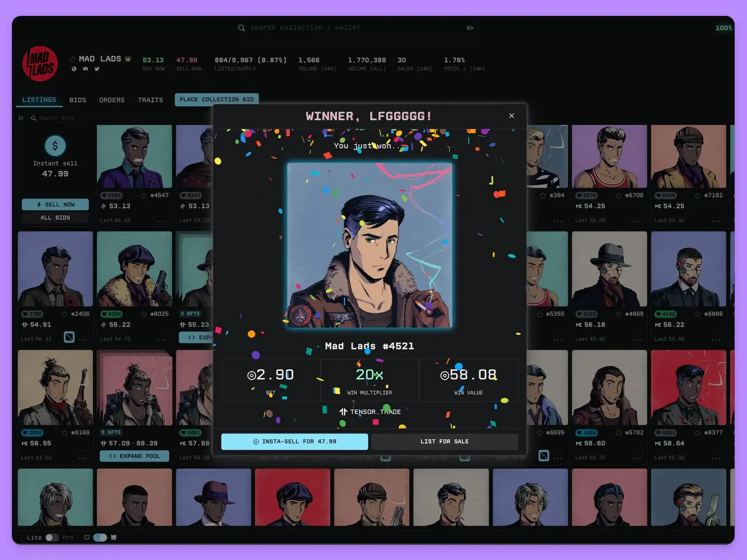Click rarity badge 4324 on #8025
Screen dimensions: 747x560
111,314
